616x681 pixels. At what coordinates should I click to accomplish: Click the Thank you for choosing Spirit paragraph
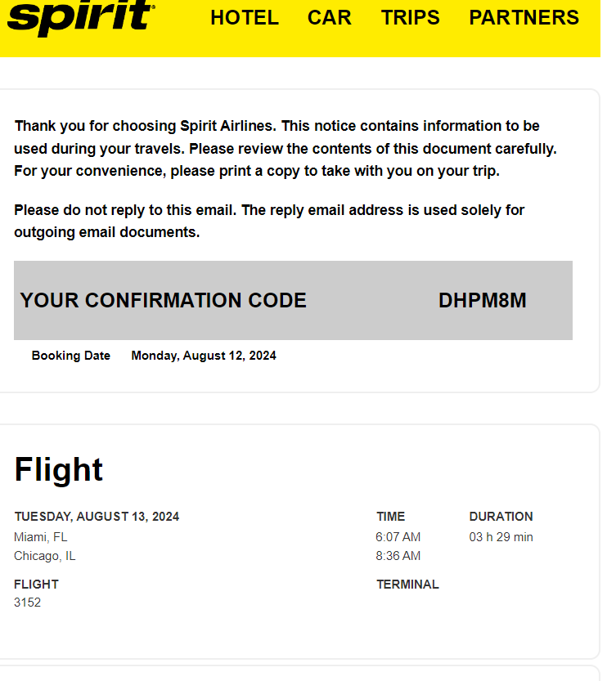tap(286, 149)
